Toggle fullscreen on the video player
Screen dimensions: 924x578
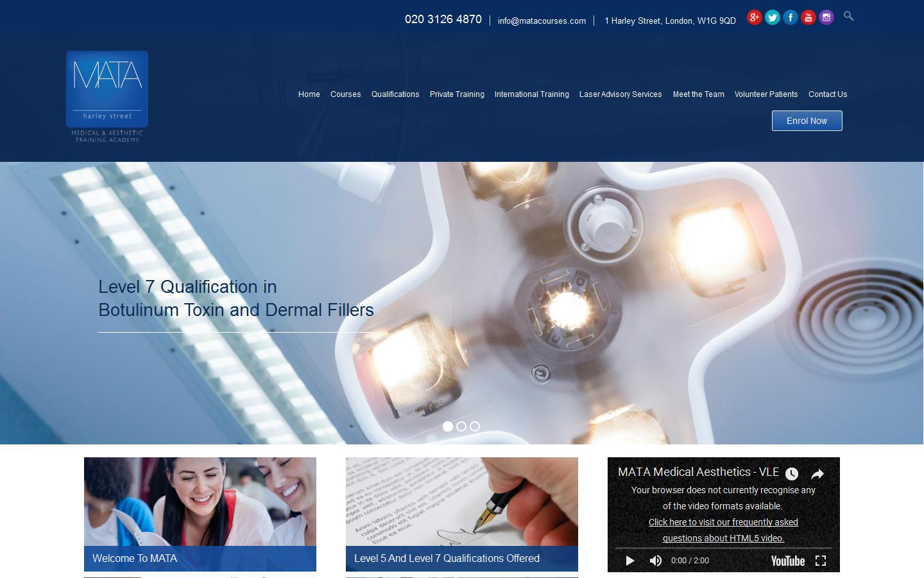(x=821, y=561)
